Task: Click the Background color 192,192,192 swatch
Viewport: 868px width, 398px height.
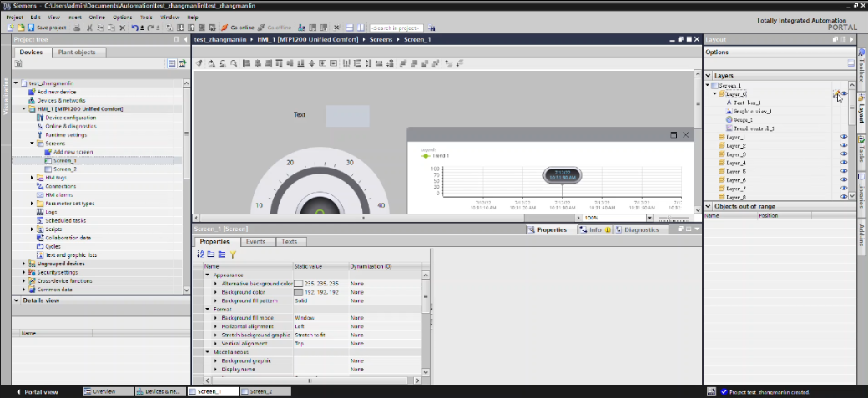Action: pyautogui.click(x=299, y=292)
